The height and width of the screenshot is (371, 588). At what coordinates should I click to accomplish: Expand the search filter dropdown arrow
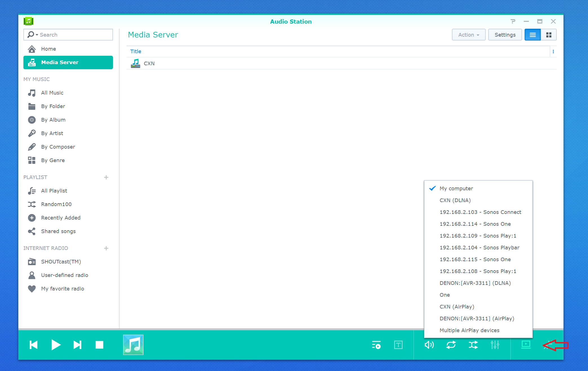coord(37,35)
